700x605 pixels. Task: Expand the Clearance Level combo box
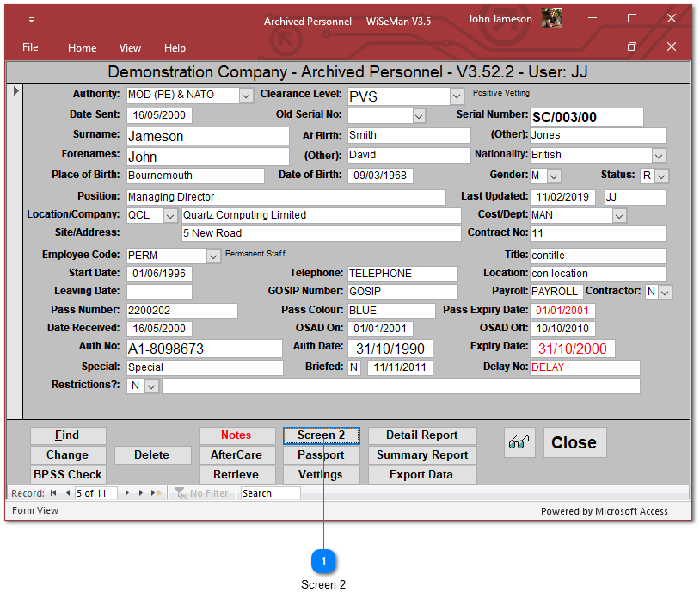pos(457,96)
